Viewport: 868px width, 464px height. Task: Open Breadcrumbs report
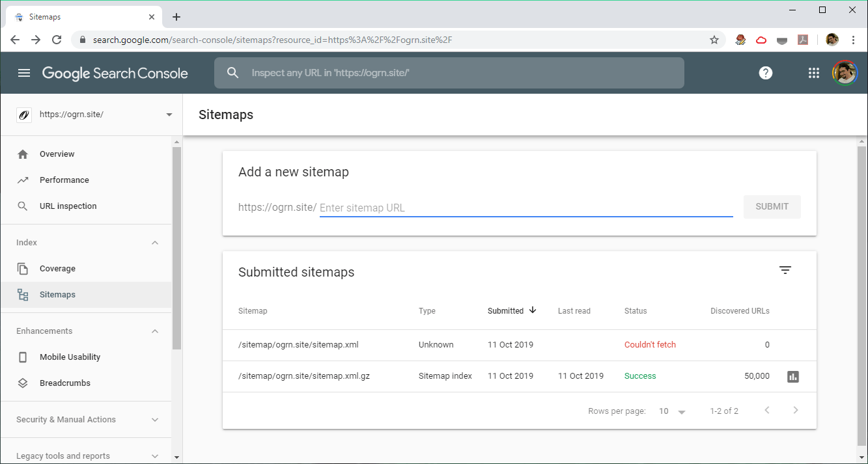tap(86, 383)
